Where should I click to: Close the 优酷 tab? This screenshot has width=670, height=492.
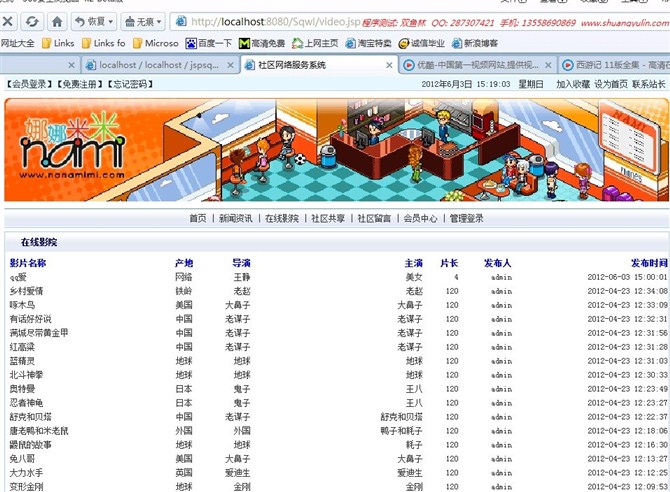tap(548, 65)
